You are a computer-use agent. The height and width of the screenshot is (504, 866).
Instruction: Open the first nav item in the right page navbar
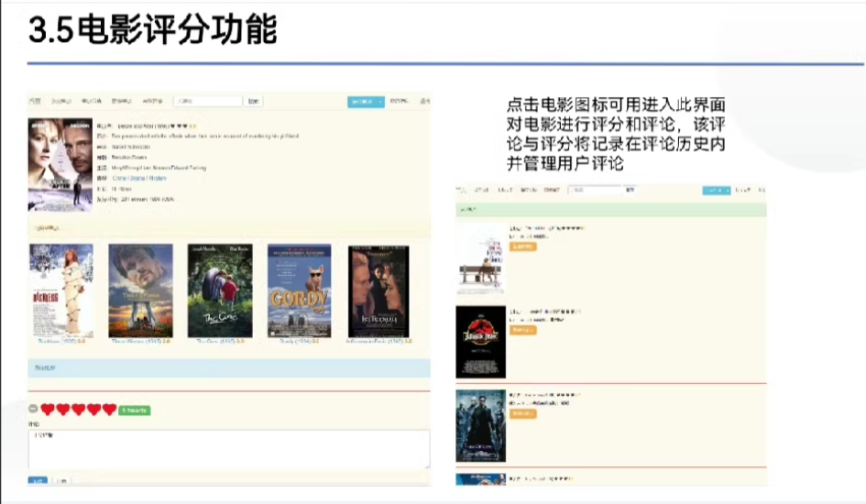coord(461,190)
